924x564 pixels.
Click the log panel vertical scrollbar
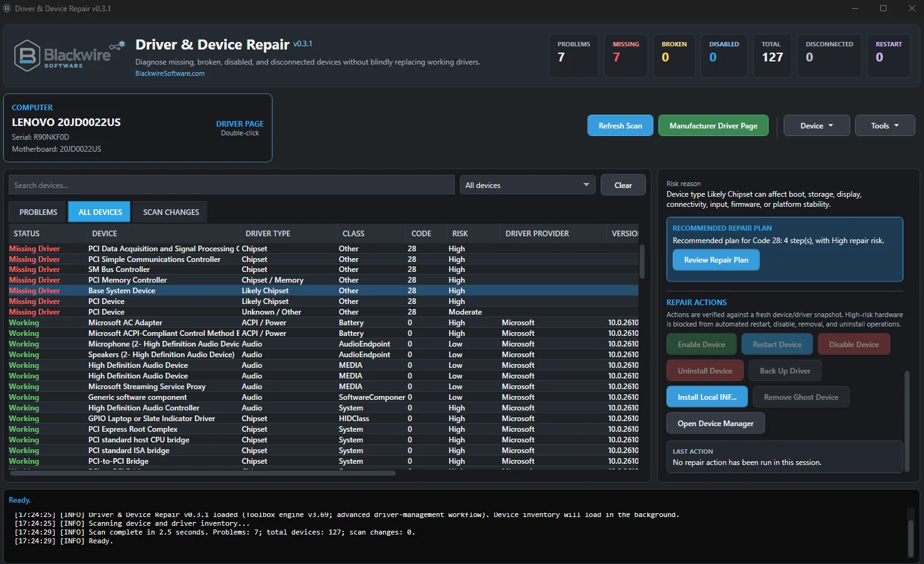click(x=911, y=538)
